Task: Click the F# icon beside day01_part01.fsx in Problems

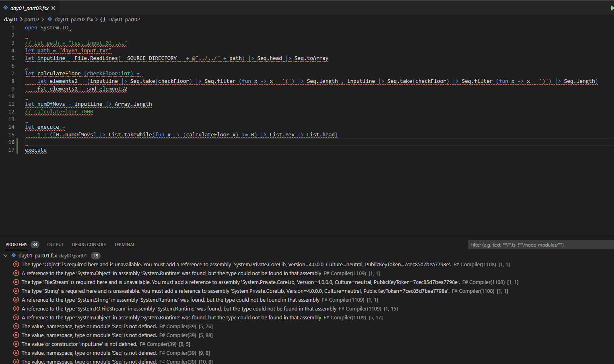Action: click(x=12, y=255)
